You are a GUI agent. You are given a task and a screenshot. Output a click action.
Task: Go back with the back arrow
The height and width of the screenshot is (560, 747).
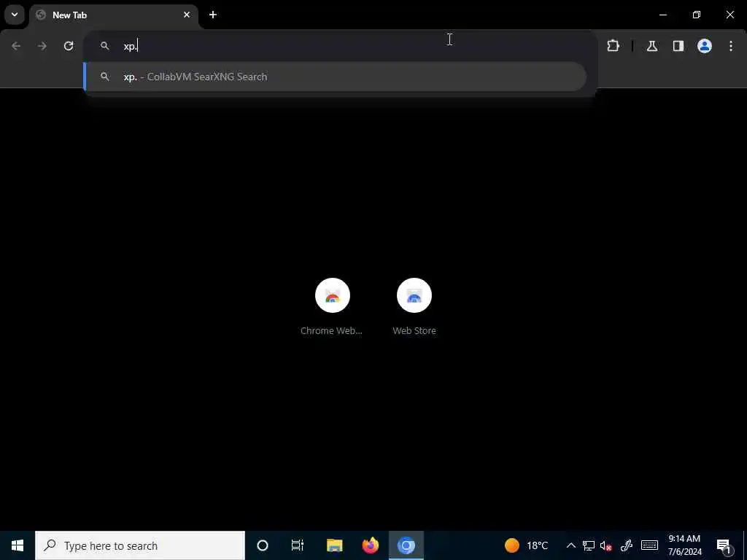coord(16,46)
